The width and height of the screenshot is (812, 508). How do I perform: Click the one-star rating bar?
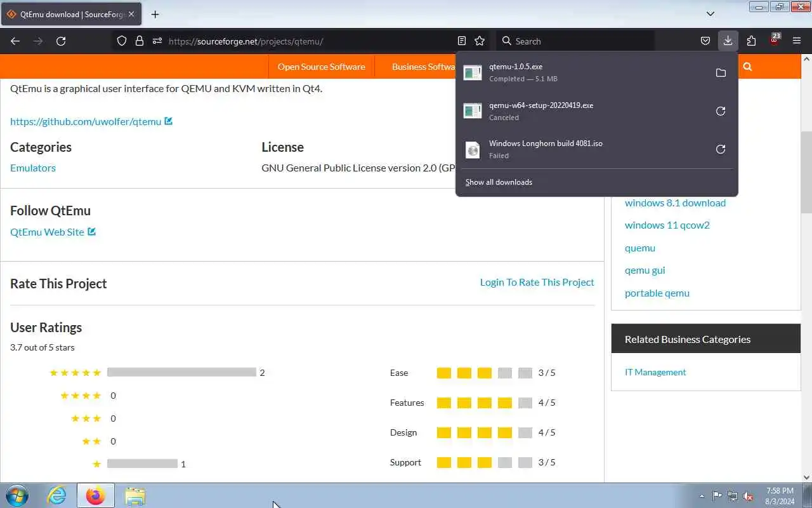pyautogui.click(x=142, y=464)
